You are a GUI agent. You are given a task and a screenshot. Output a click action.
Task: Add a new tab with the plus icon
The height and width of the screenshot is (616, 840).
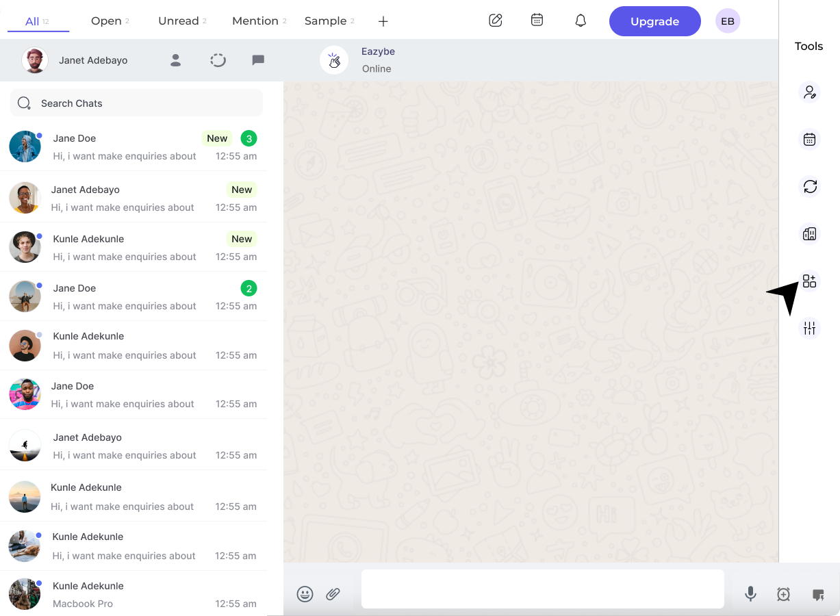[383, 21]
